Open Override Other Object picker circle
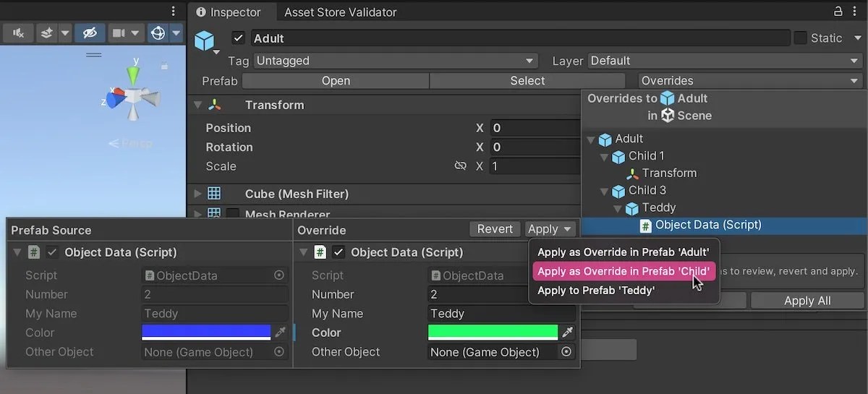The width and height of the screenshot is (868, 394). 566,352
